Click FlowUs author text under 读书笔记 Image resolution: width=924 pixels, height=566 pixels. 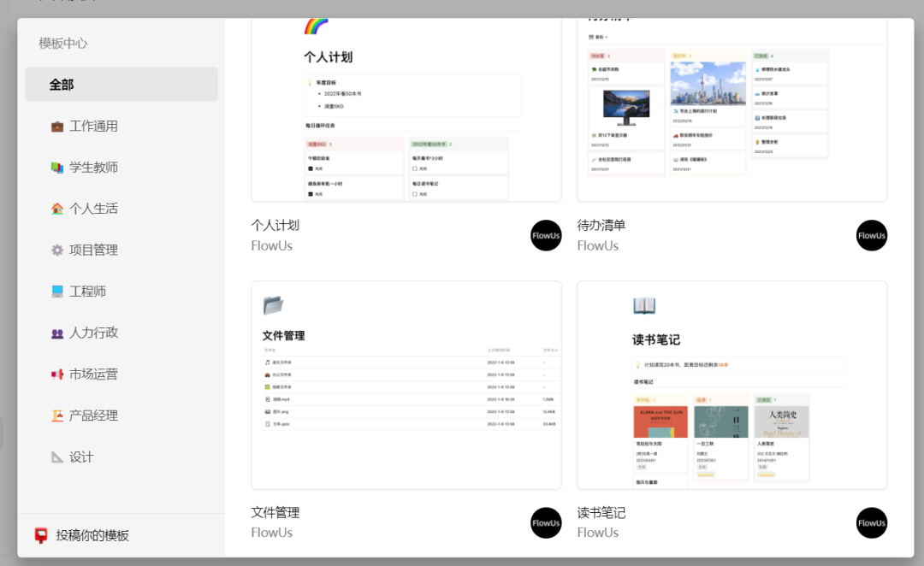[x=597, y=533]
